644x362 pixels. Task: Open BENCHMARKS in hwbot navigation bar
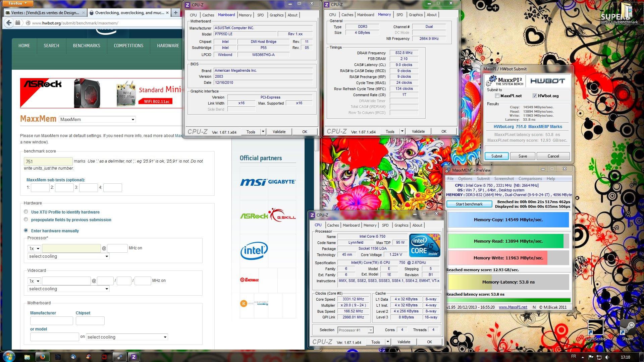[x=87, y=46]
